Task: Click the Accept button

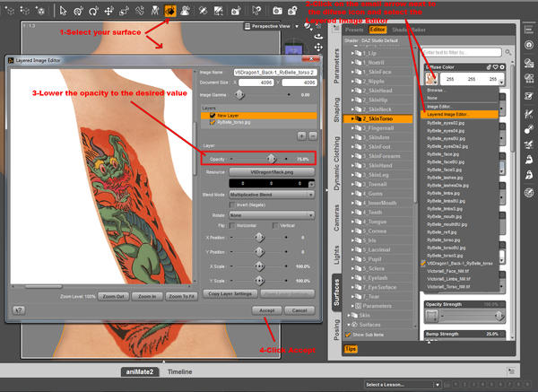Action: click(266, 310)
